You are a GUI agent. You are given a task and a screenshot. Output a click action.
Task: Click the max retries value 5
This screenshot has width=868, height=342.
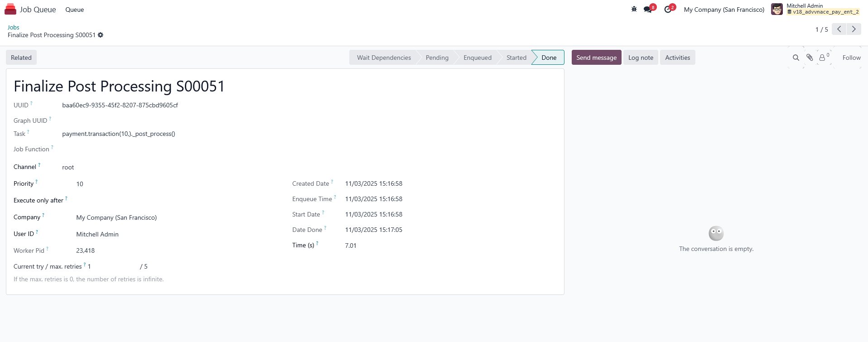145,266
